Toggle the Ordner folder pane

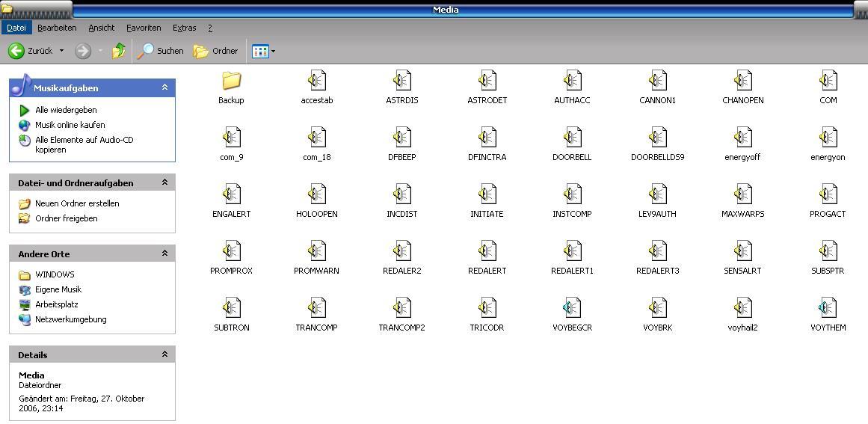tap(215, 51)
